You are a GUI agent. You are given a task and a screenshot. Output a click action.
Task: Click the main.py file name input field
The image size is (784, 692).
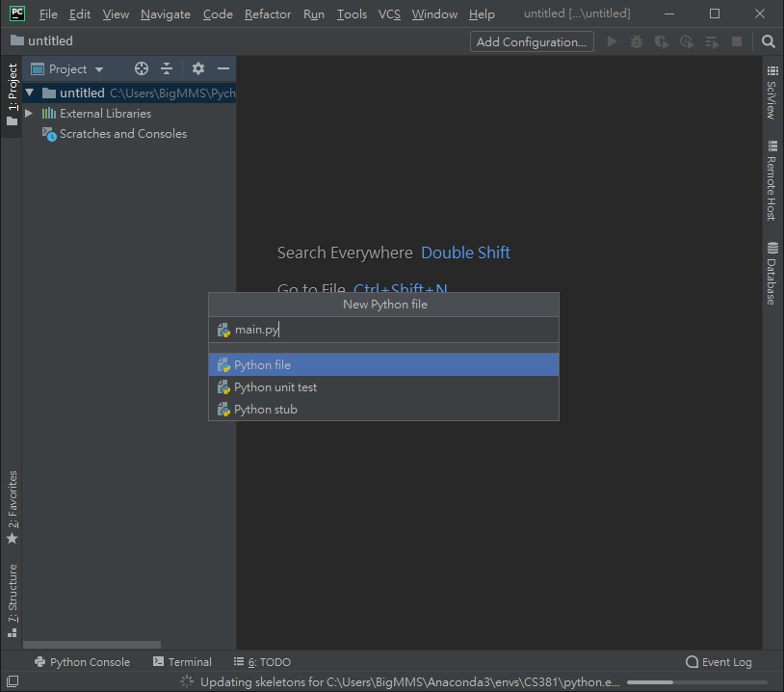(x=385, y=330)
